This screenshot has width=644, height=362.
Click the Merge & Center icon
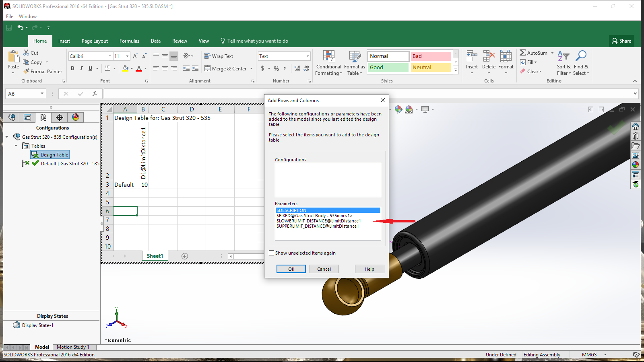pos(208,68)
